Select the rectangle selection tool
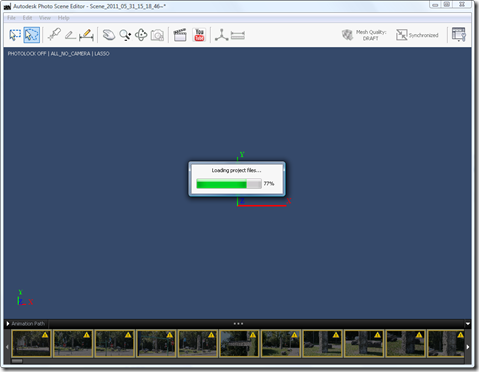 [x=15, y=35]
